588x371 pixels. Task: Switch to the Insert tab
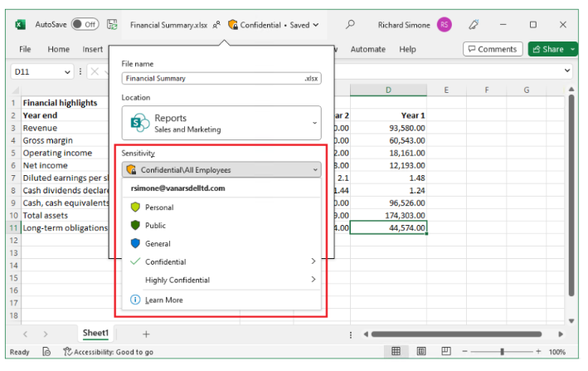93,49
